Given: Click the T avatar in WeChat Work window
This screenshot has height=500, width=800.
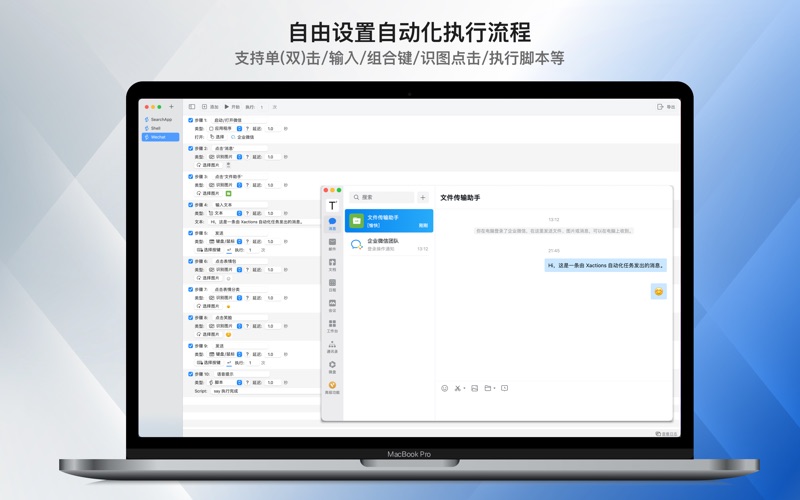Looking at the screenshot, I should 332,205.
